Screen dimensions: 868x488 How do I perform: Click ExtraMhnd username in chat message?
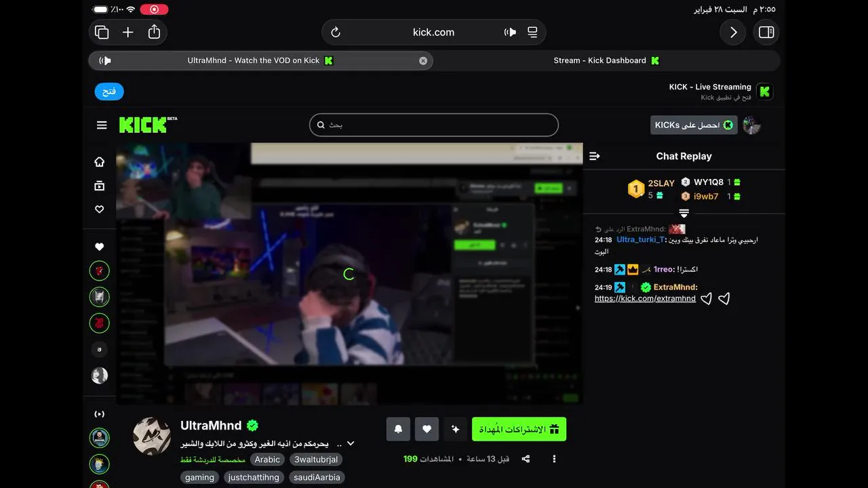[x=675, y=287]
